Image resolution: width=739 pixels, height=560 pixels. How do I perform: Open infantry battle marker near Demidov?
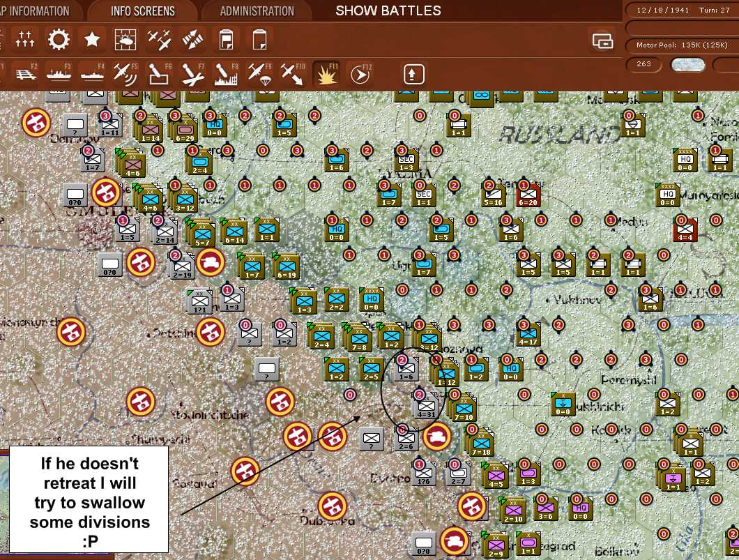coord(36,123)
